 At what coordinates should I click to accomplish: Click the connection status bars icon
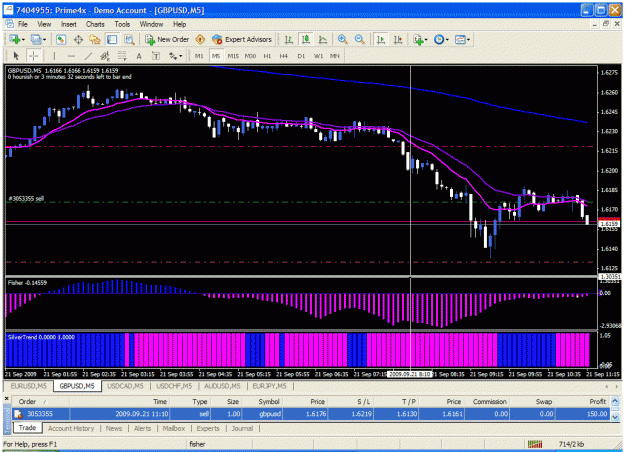tap(535, 444)
